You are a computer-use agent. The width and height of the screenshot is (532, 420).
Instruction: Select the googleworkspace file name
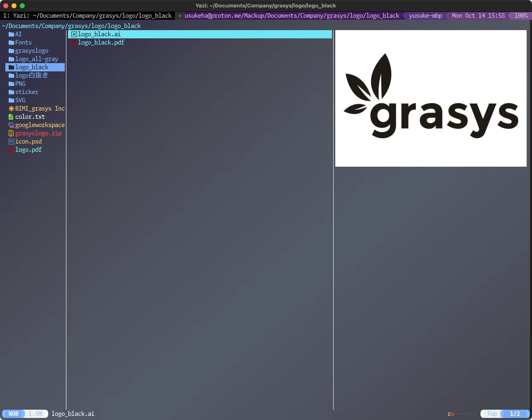[40, 125]
